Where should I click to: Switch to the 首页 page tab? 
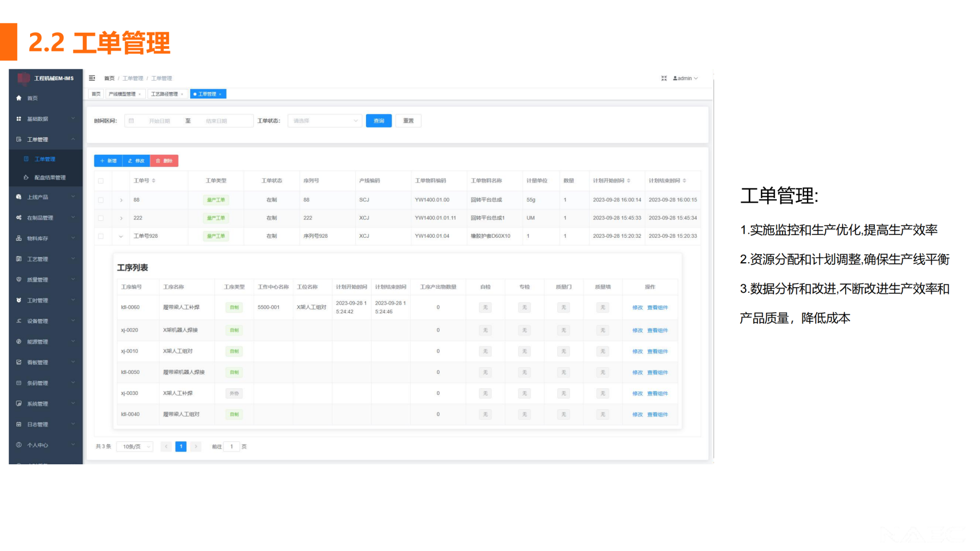(96, 94)
